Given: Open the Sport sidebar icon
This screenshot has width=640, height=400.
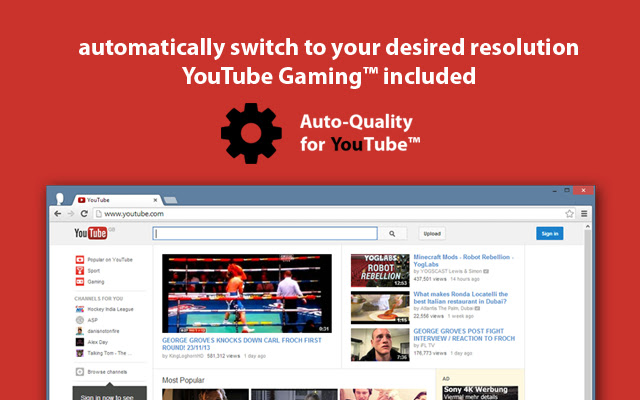Looking at the screenshot, I should click(x=80, y=271).
